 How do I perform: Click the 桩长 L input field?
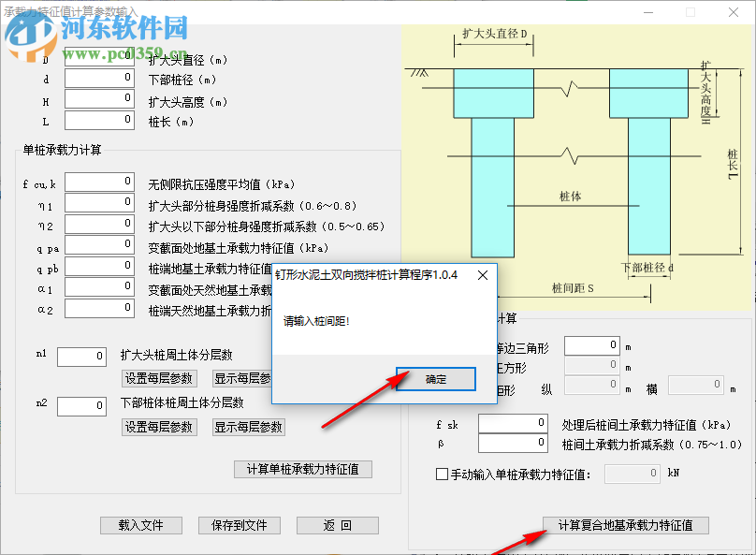[x=98, y=119]
